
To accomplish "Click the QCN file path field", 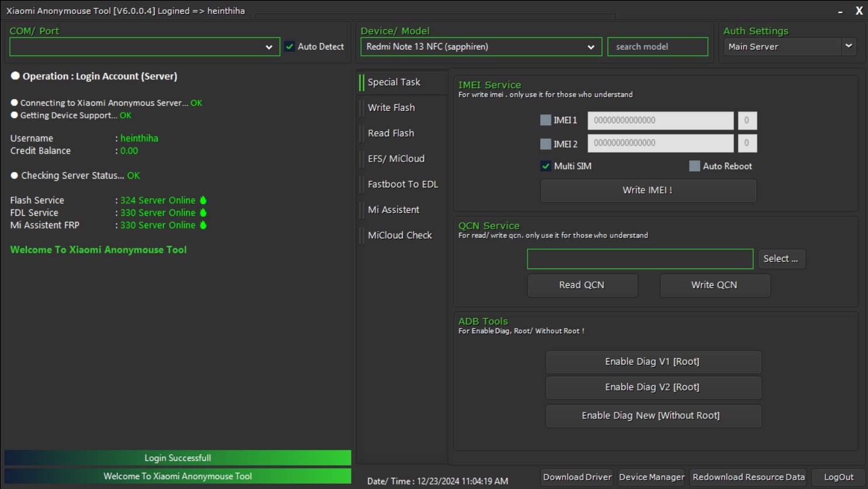I will (x=640, y=259).
